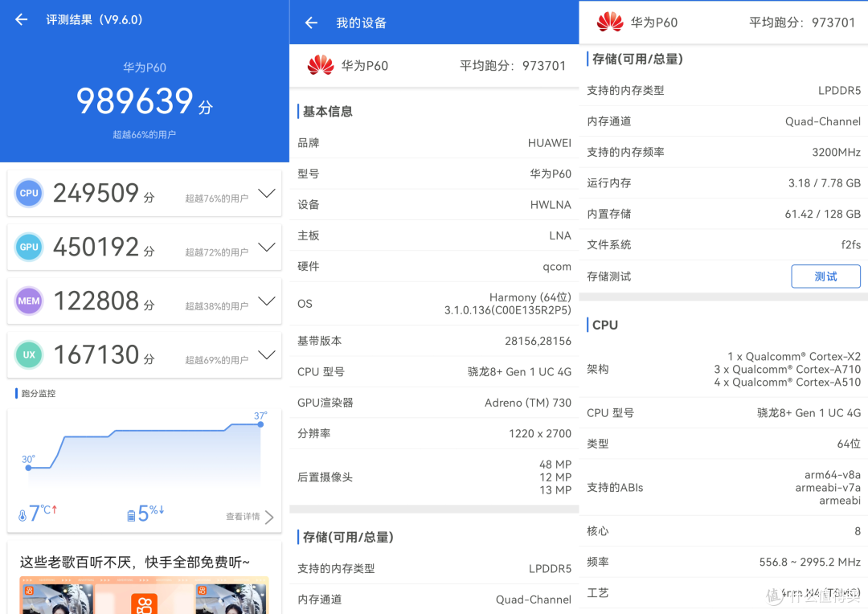Select the 频率 556.8 ~ 2995.2 MHz row

click(723, 563)
